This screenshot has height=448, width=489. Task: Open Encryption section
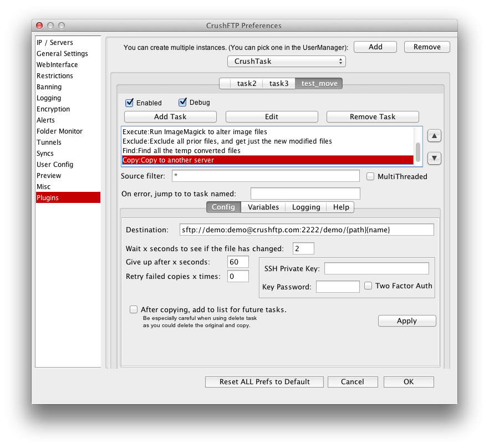(x=68, y=109)
